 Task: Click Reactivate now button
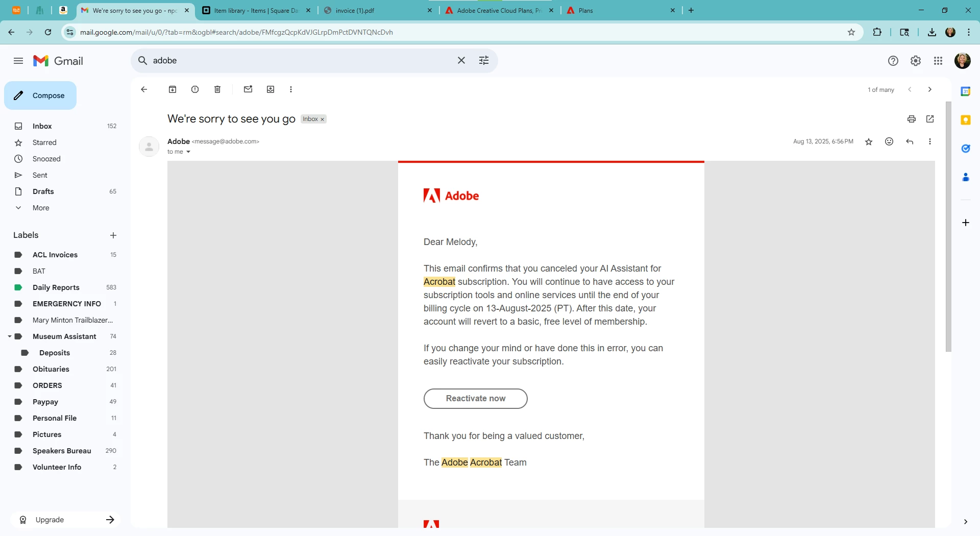pos(476,399)
